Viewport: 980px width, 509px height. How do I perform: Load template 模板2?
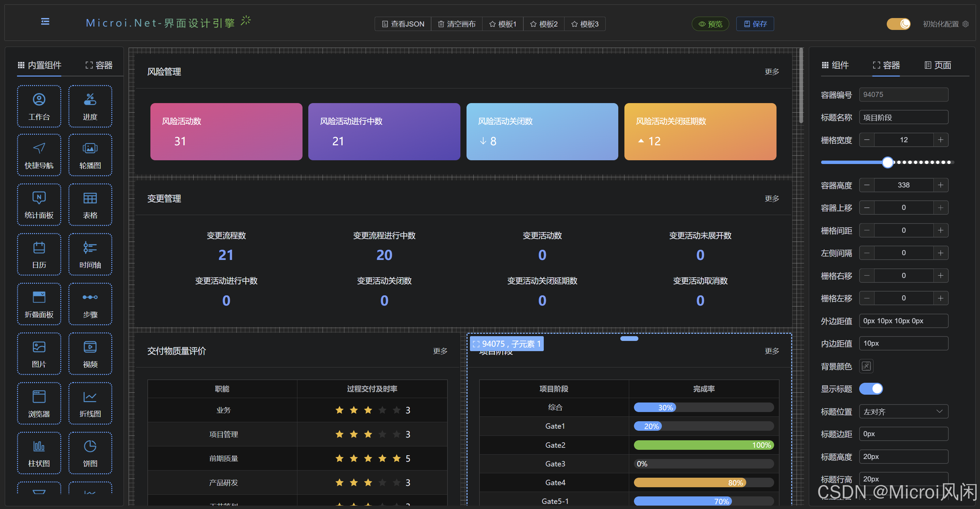click(544, 24)
